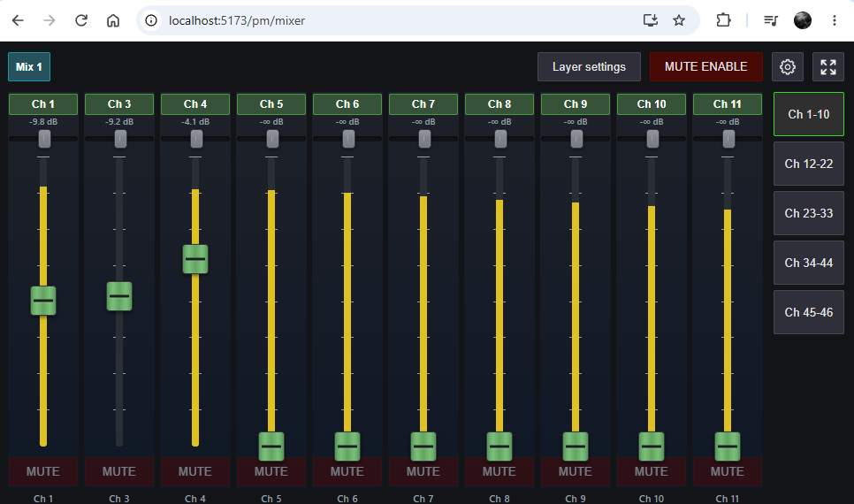Click the Ch 1 channel header button
The width and height of the screenshot is (854, 504).
[x=43, y=104]
